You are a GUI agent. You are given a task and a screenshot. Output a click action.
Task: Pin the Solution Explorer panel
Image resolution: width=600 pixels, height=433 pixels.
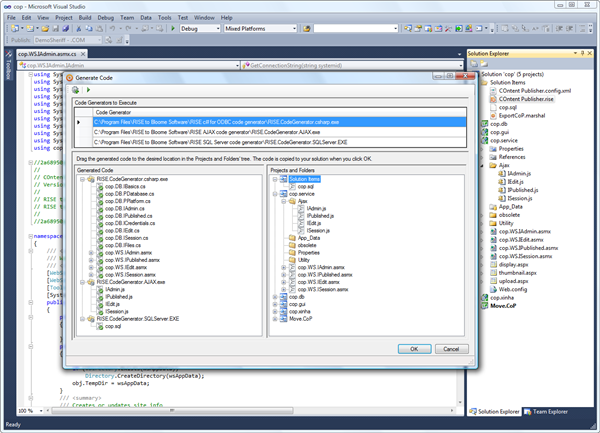[x=582, y=53]
